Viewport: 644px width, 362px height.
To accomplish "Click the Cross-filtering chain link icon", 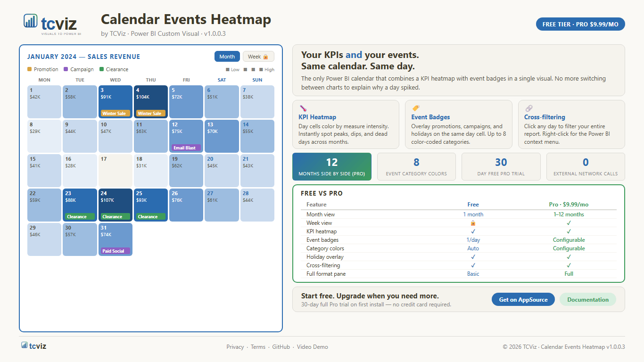I will pos(528,108).
